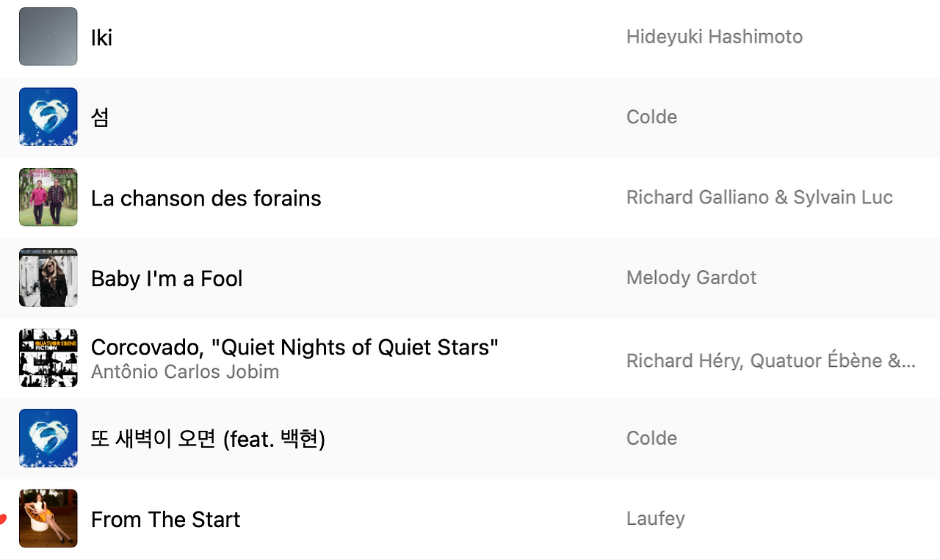Click the La chanson des forains title

coord(206,198)
